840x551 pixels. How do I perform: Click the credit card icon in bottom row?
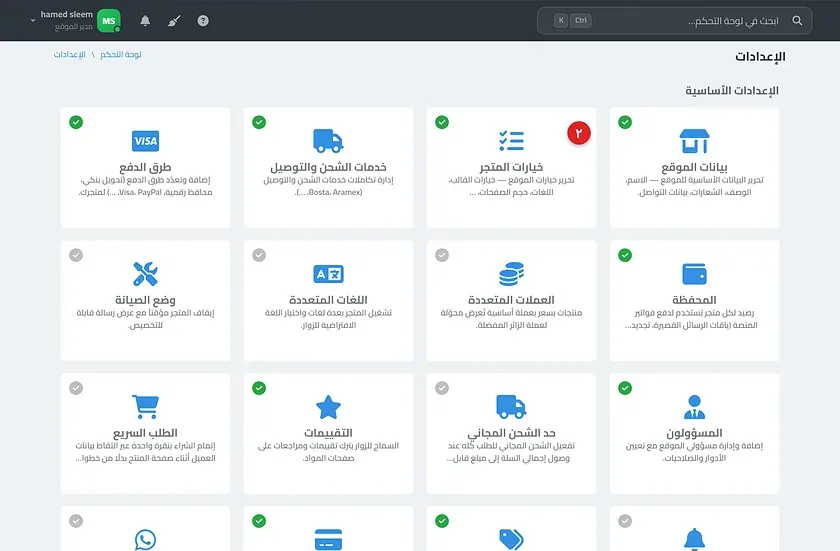tap(328, 539)
